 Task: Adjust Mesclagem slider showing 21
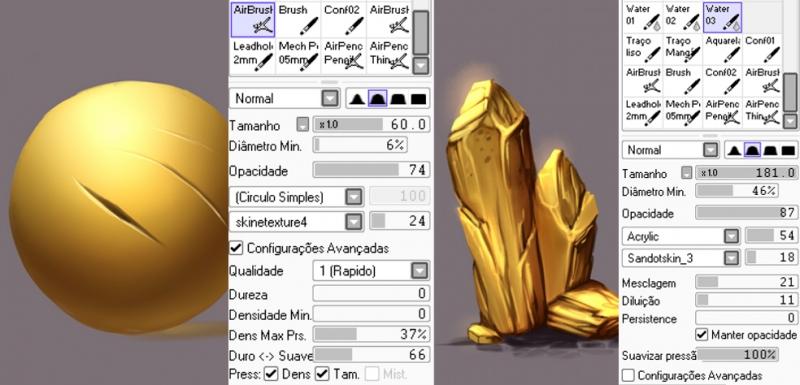coord(747,283)
